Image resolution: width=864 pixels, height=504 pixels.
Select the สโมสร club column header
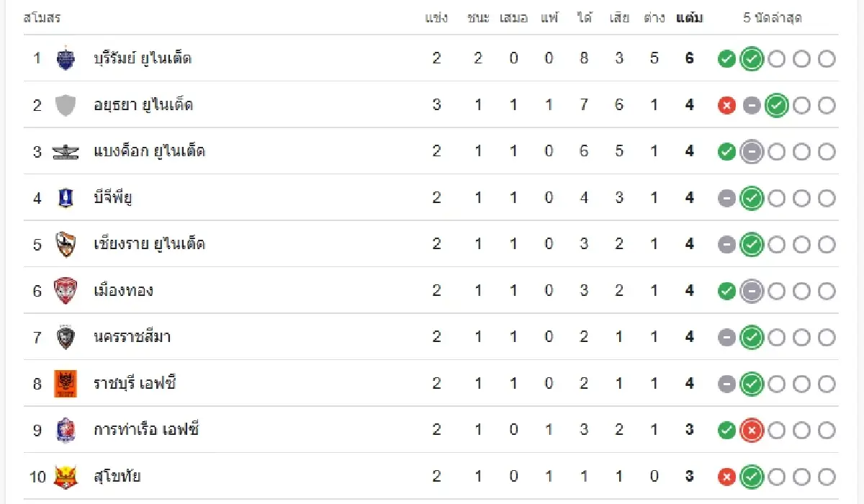[42, 18]
